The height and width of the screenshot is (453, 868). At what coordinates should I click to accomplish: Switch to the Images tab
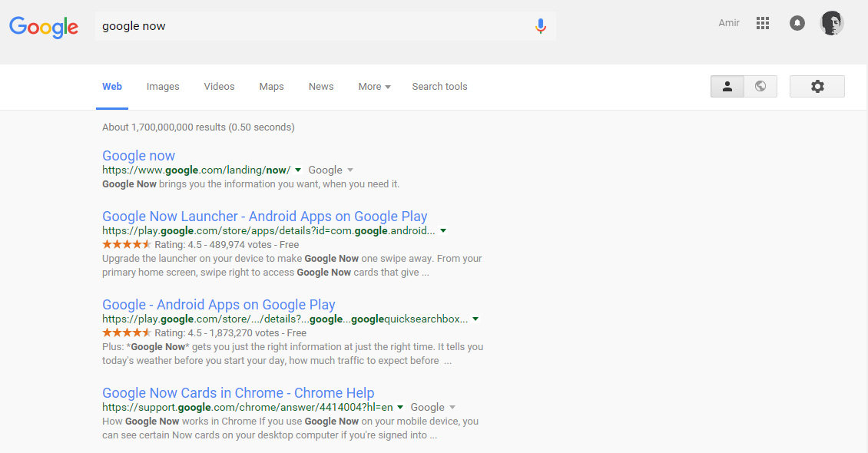pyautogui.click(x=163, y=86)
